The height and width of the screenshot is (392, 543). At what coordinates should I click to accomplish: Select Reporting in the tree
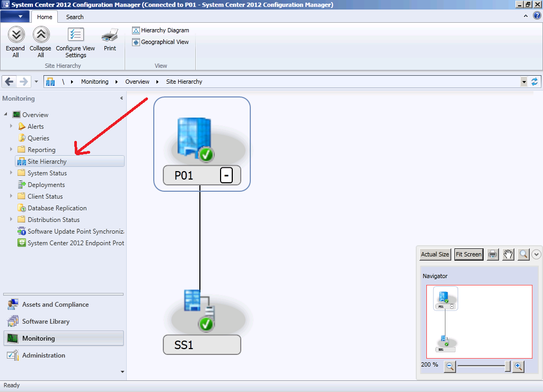click(41, 150)
